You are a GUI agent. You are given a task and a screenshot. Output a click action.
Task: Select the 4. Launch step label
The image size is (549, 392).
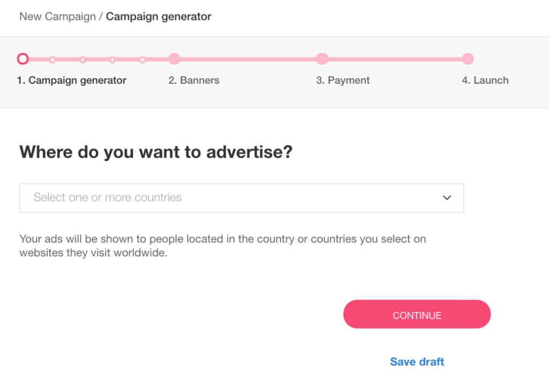coord(485,80)
